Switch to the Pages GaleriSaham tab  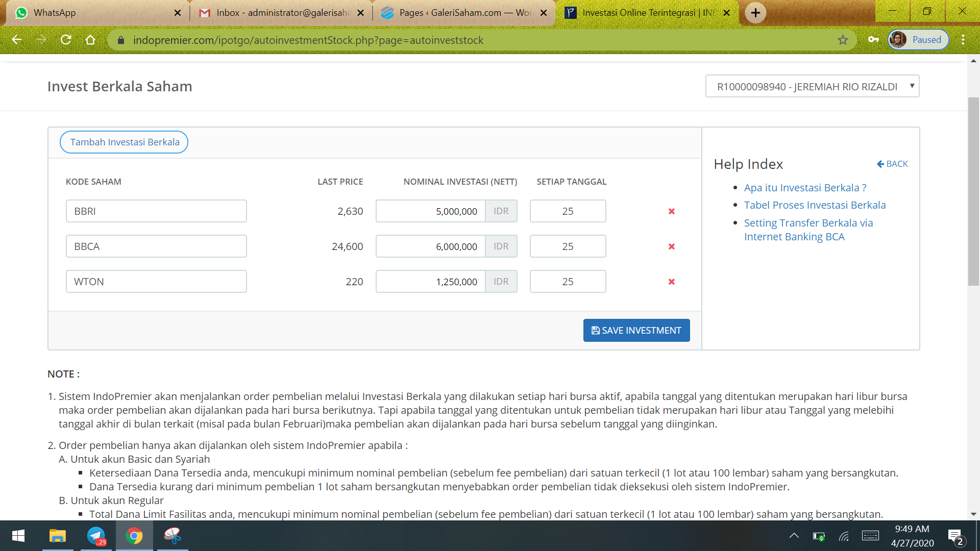(x=463, y=13)
